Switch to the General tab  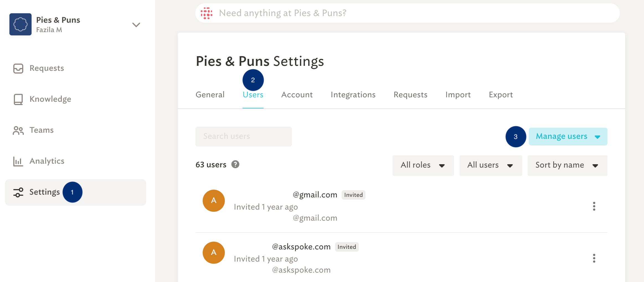pos(210,95)
